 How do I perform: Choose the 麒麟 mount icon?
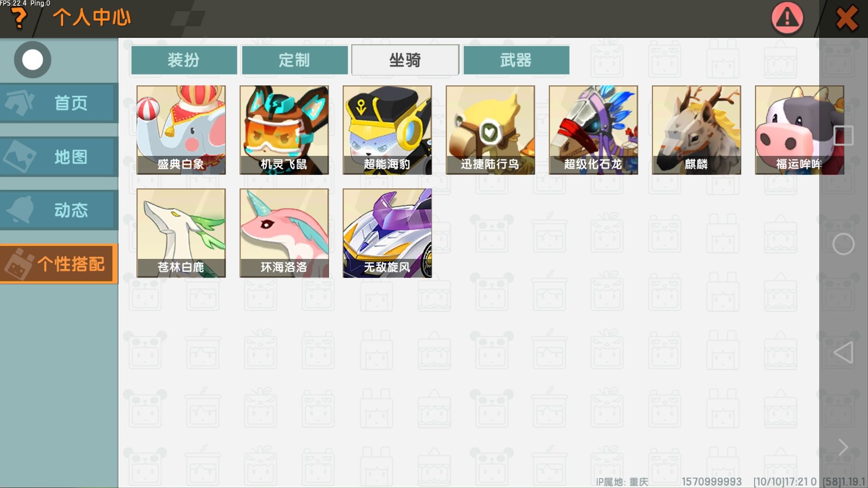696,130
